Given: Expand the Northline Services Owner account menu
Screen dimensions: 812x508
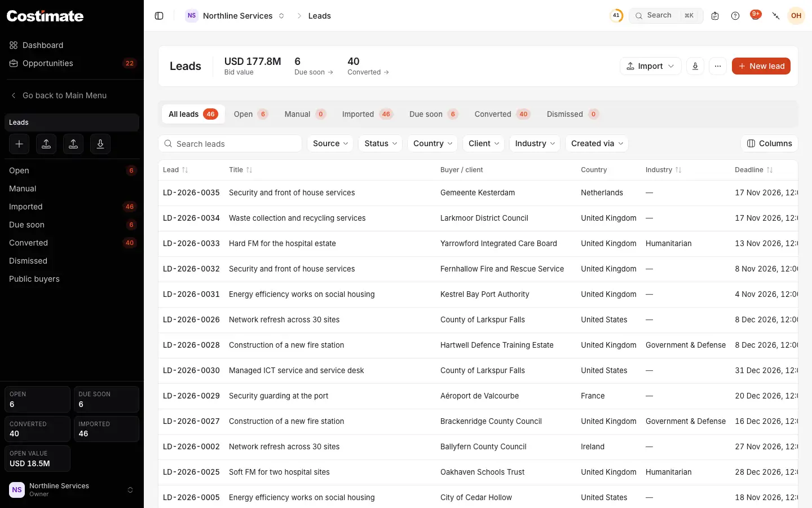Looking at the screenshot, I should tap(72, 490).
